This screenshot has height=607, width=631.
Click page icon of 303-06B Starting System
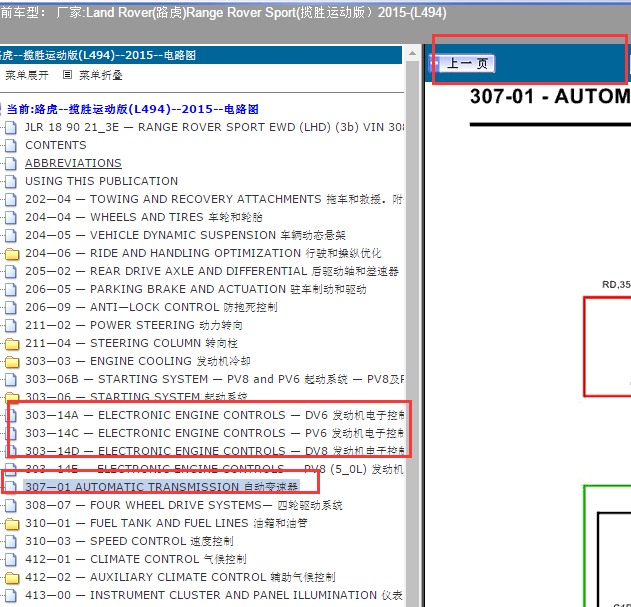[x=11, y=380]
